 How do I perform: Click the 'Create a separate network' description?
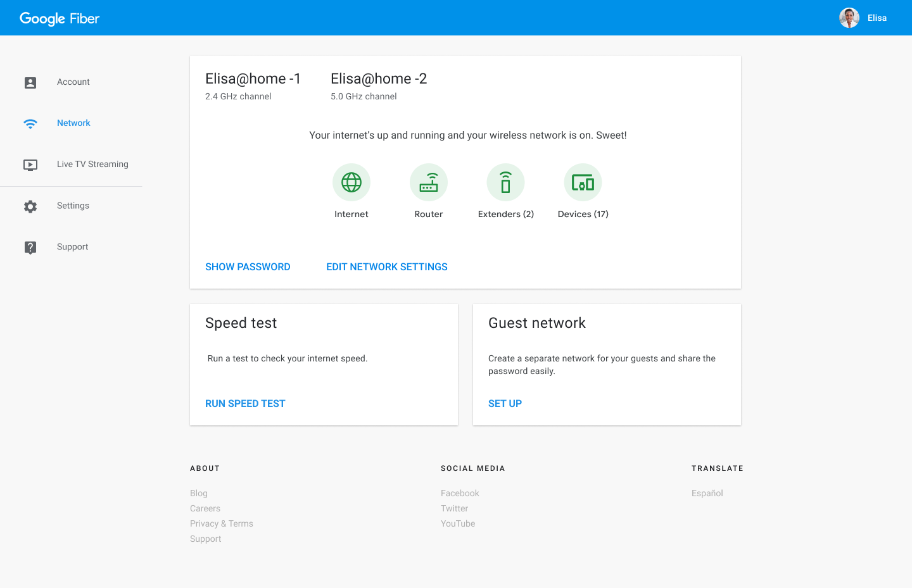pos(602,365)
